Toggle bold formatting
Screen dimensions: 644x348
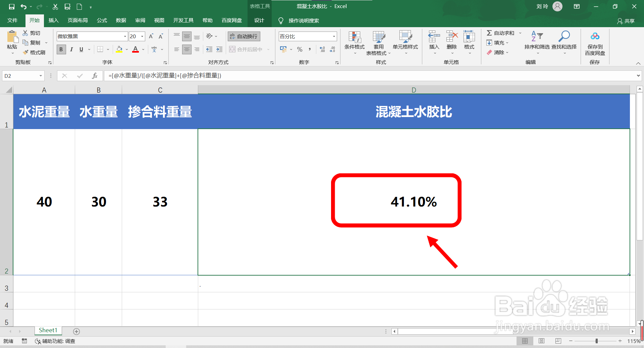(x=61, y=49)
